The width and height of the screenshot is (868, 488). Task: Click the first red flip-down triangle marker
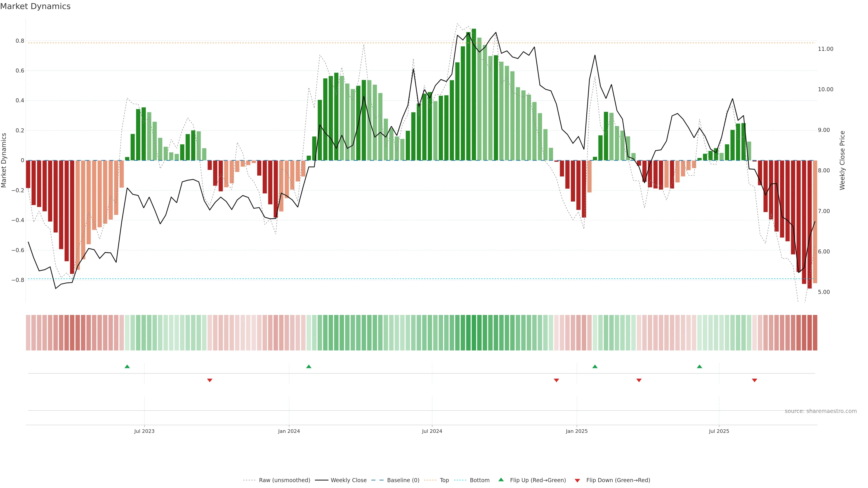210,380
